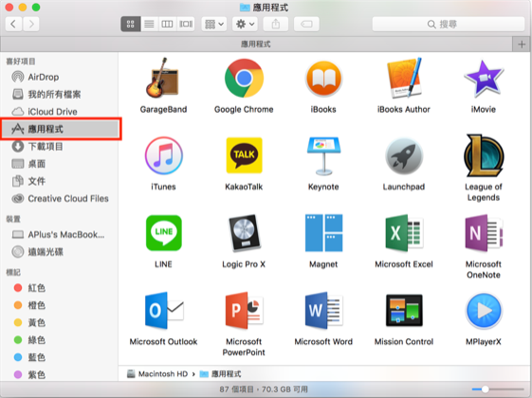Select the 應用程式 tab
The height and width of the screenshot is (398, 532).
(x=256, y=45)
